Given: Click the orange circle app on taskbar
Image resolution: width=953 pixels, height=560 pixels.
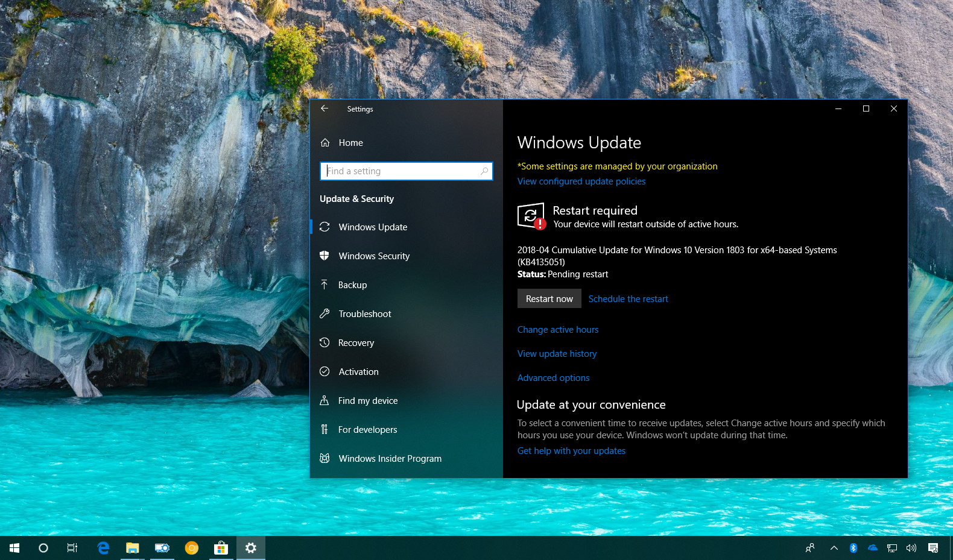Looking at the screenshot, I should tap(192, 548).
